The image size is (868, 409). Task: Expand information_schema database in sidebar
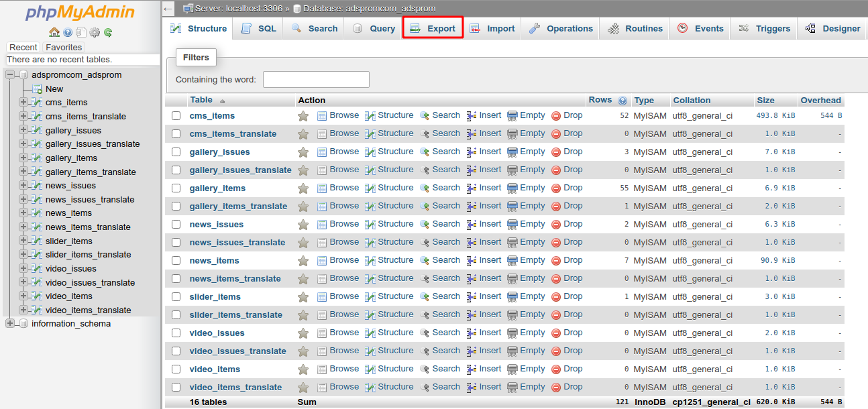10,324
